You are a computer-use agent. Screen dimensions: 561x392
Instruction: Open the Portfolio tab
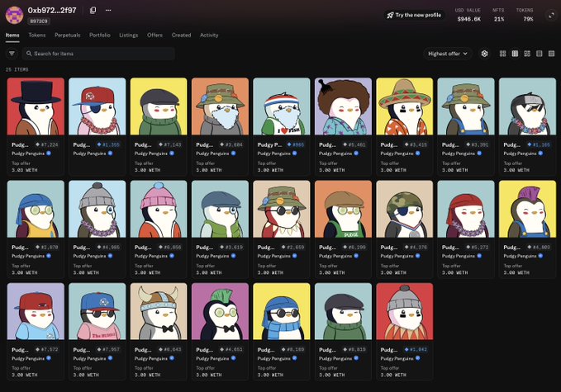(x=100, y=35)
